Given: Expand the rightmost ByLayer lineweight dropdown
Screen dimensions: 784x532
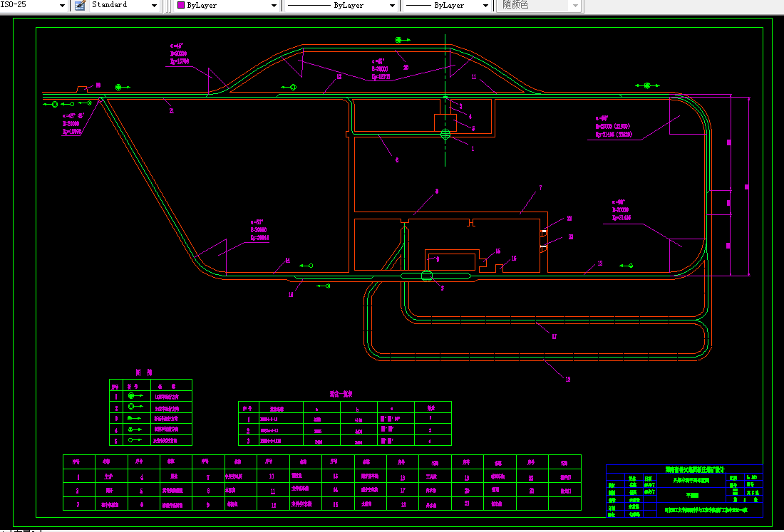Looking at the screenshot, I should 486,5.
